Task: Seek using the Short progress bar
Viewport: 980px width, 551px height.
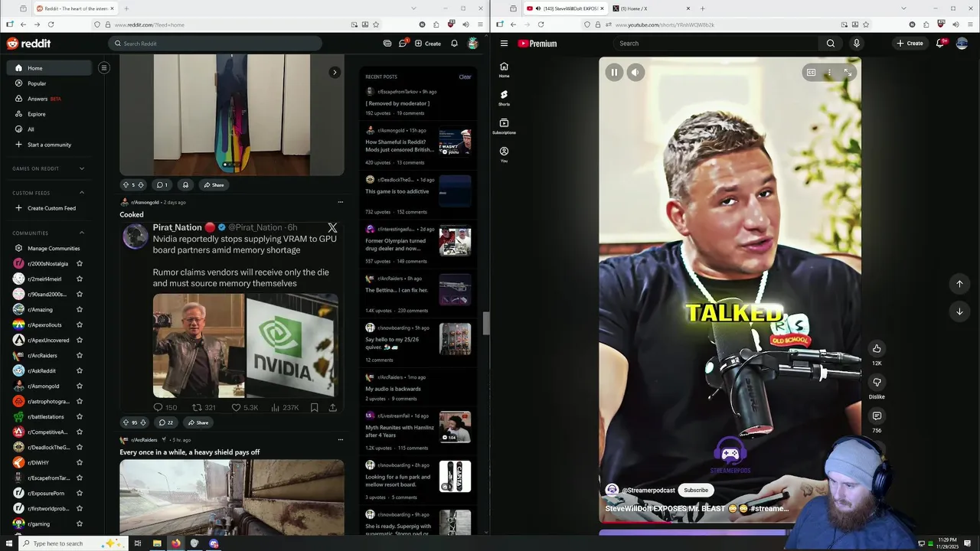Action: [x=730, y=522]
